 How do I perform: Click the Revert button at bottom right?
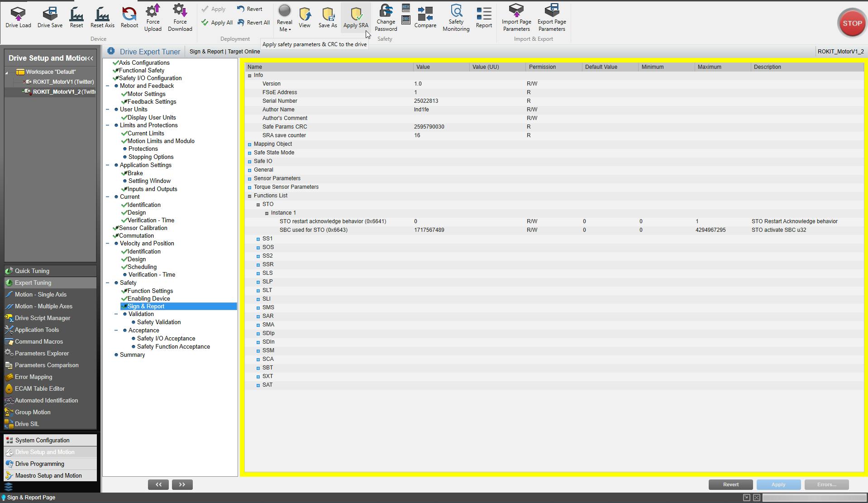730,484
